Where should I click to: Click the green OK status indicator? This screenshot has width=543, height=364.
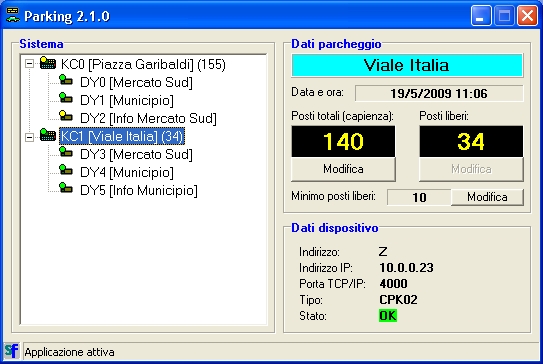pyautogui.click(x=388, y=316)
